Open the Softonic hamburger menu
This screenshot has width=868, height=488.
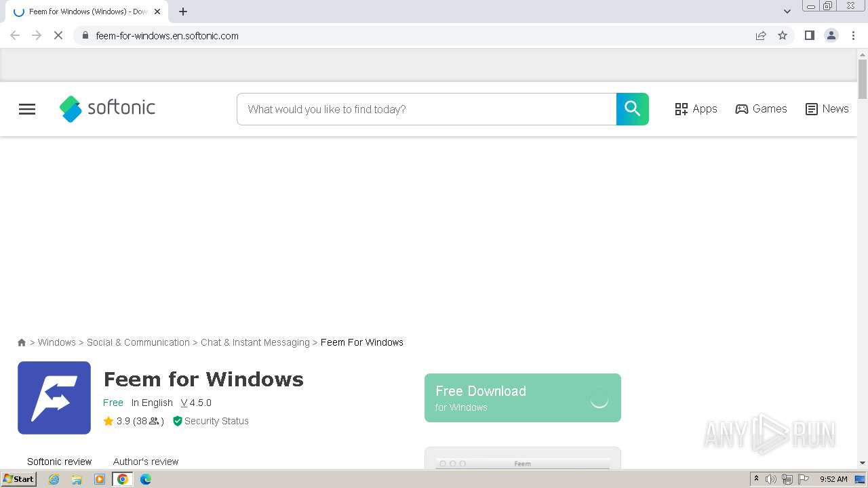pyautogui.click(x=27, y=109)
